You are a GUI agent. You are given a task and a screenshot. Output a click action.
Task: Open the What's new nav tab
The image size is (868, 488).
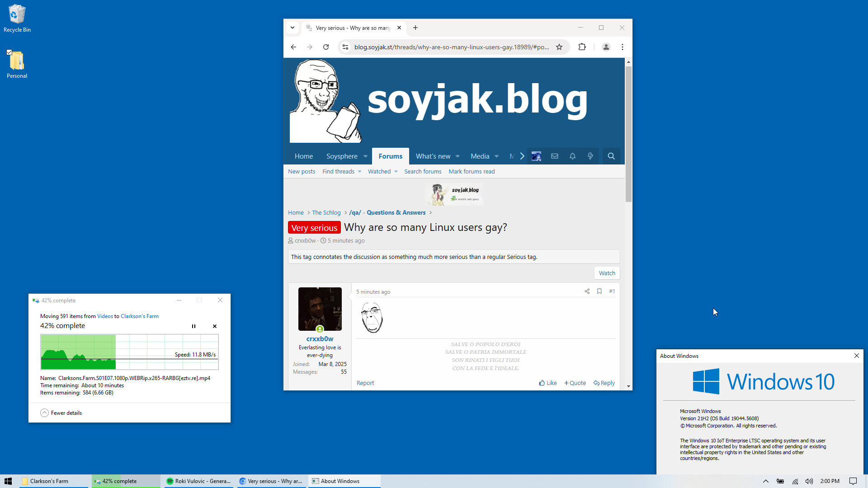pos(433,156)
